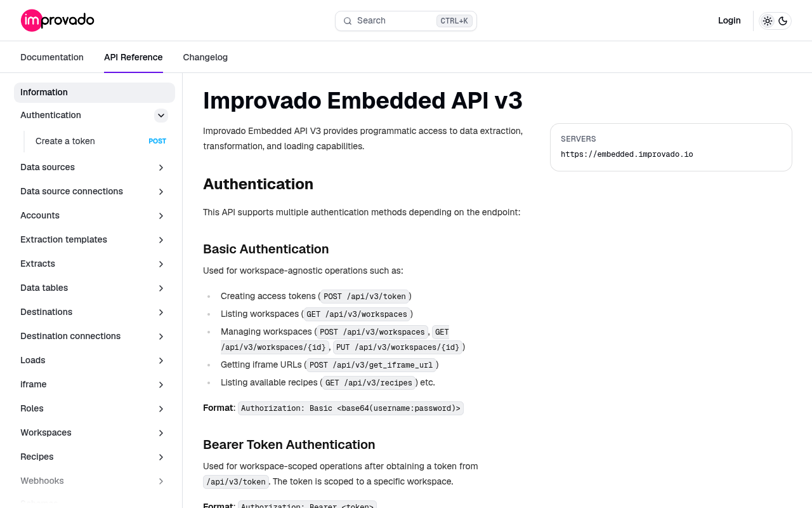
Task: Open the Accounts sidebar item
Action: 40,215
